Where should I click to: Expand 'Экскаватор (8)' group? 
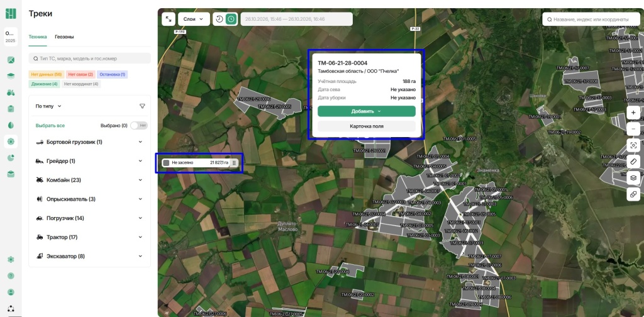pyautogui.click(x=89, y=256)
